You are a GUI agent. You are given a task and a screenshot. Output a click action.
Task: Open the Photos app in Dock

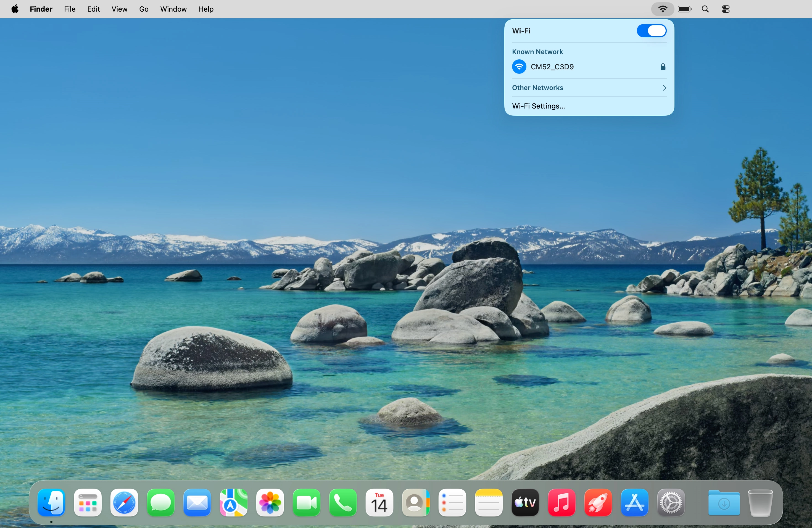(x=270, y=502)
